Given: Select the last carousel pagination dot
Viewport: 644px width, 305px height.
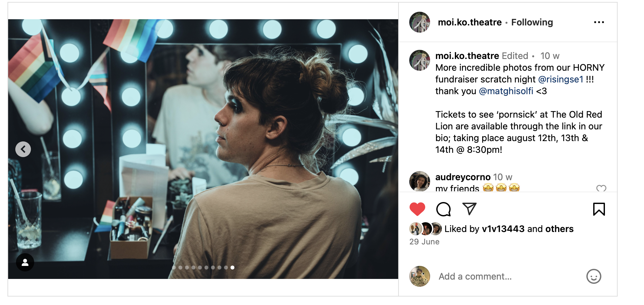Looking at the screenshot, I should (x=232, y=268).
